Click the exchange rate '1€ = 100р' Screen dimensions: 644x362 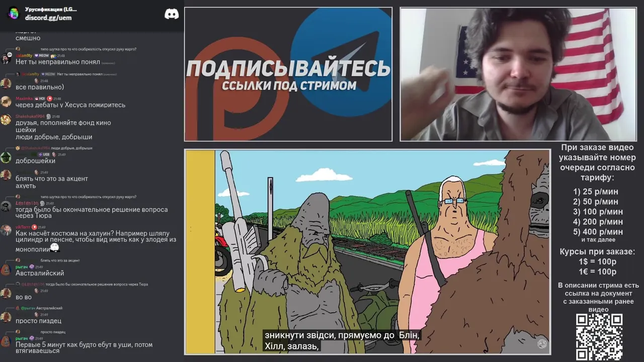click(597, 271)
